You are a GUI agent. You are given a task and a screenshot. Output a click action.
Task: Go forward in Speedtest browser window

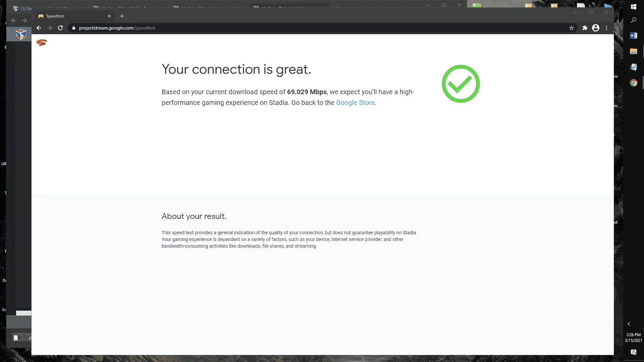click(x=50, y=28)
